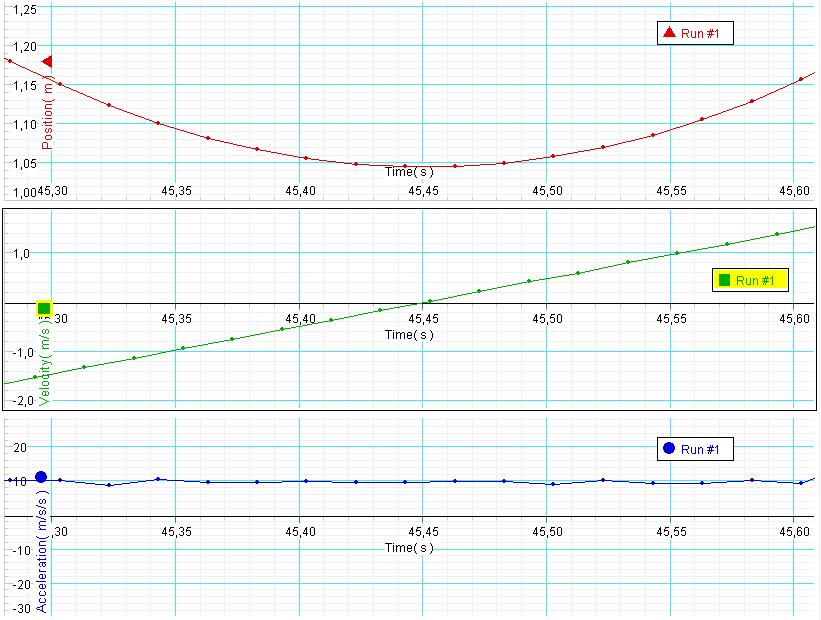Click the blue circle icon in the Acceleration legend
821x620 pixels.
[668, 449]
